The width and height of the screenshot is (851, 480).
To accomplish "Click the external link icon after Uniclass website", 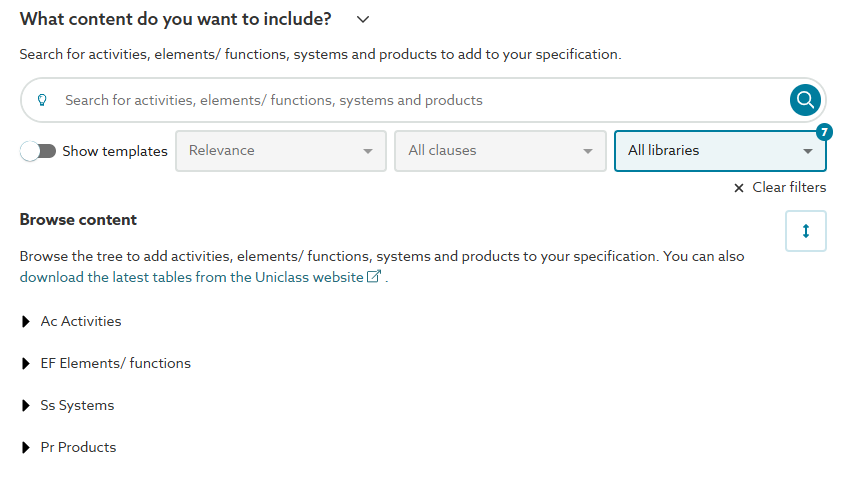I will point(374,278).
